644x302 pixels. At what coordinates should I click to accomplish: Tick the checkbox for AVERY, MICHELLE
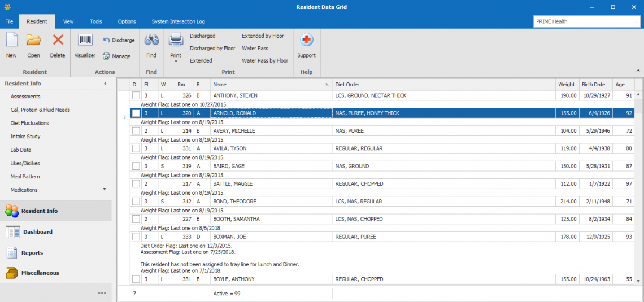(x=136, y=131)
